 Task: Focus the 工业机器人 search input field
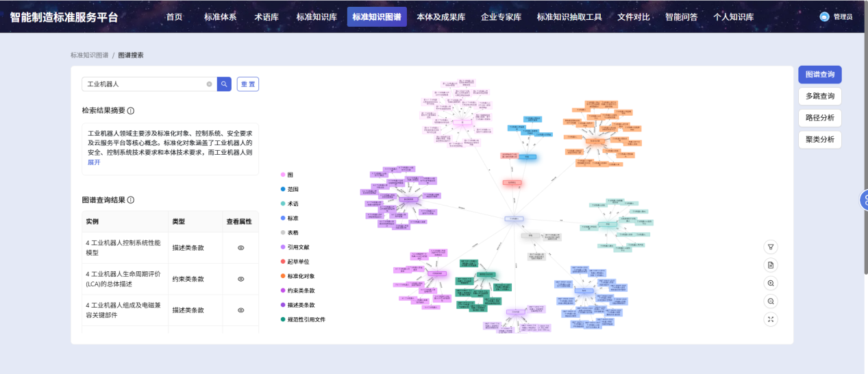click(144, 84)
